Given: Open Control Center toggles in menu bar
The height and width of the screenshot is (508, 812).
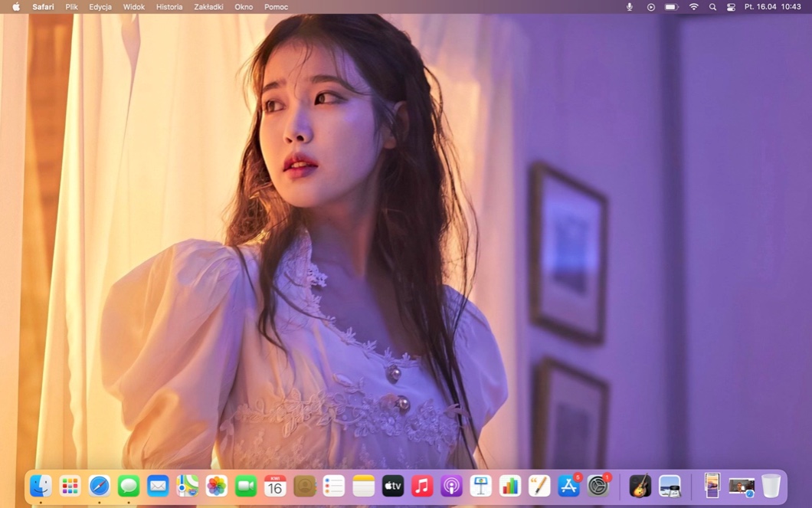Looking at the screenshot, I should [x=731, y=7].
